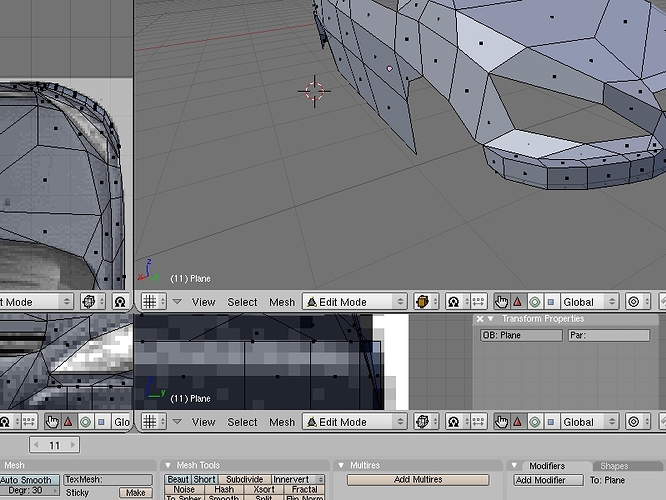Toggle the Short subdivide option
666x500 pixels.
205,480
